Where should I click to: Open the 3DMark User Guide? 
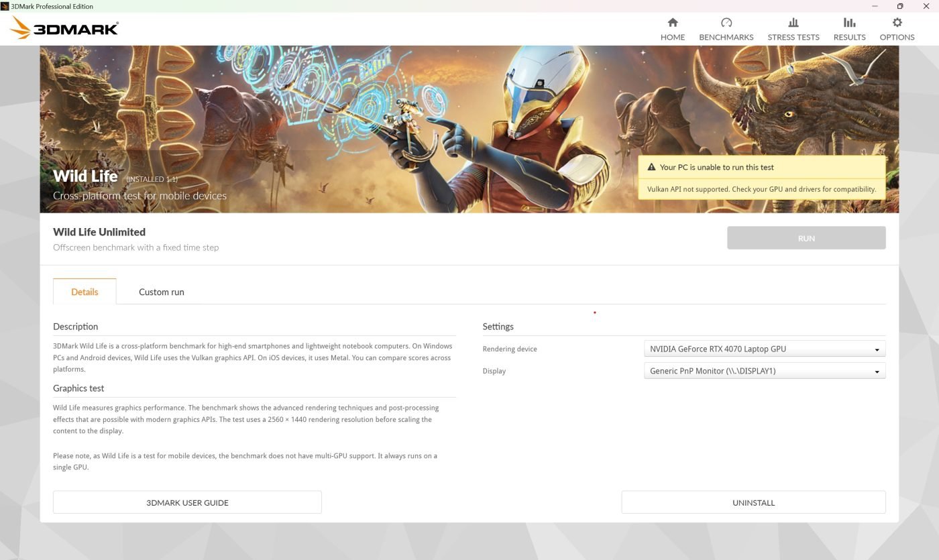(x=187, y=502)
